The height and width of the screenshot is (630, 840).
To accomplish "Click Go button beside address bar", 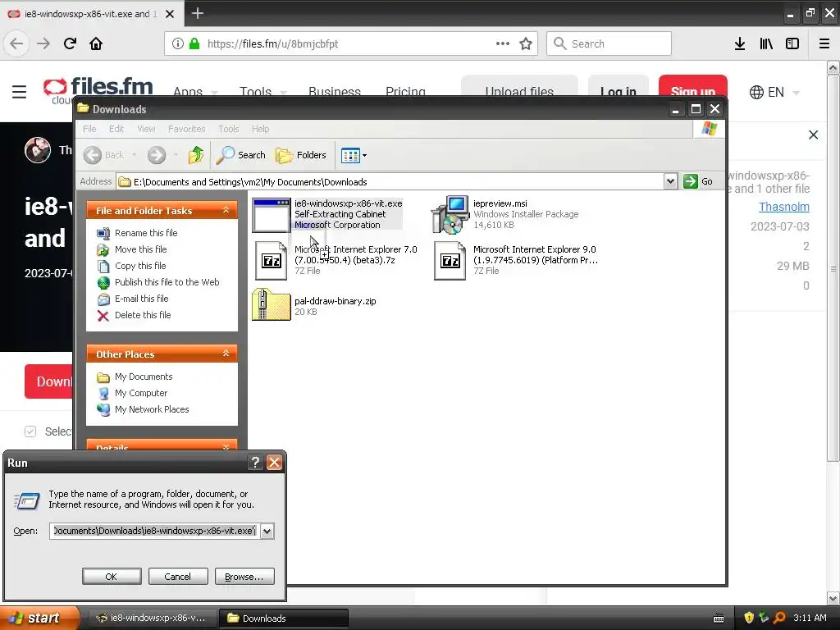I will tap(699, 181).
